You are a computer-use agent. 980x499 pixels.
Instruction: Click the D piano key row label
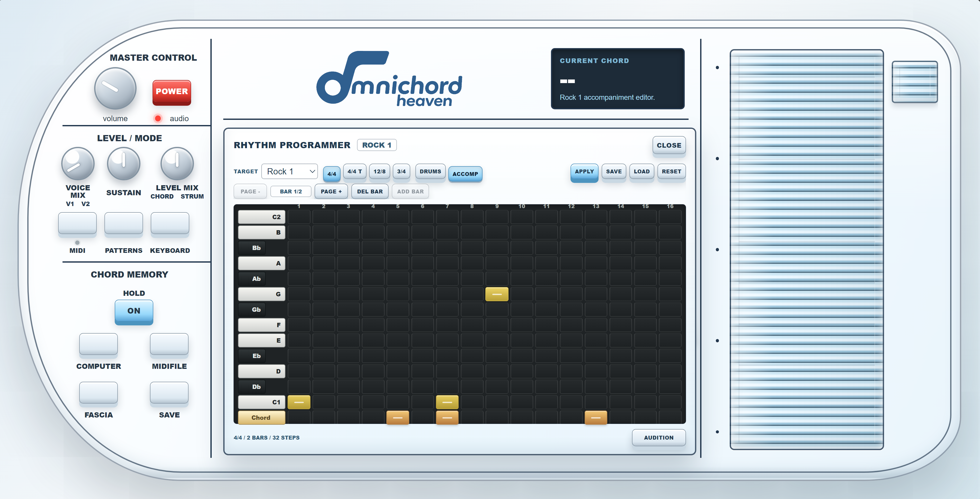pos(262,371)
